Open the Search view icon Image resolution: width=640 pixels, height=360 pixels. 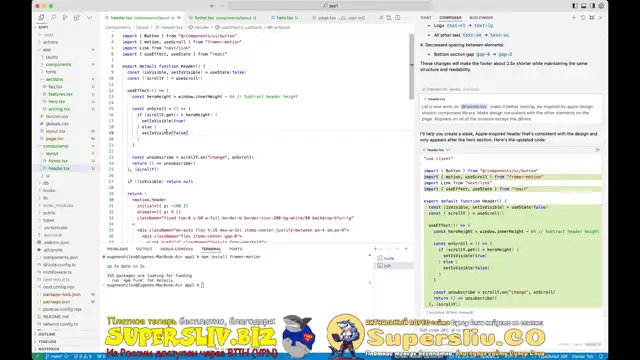[53, 18]
